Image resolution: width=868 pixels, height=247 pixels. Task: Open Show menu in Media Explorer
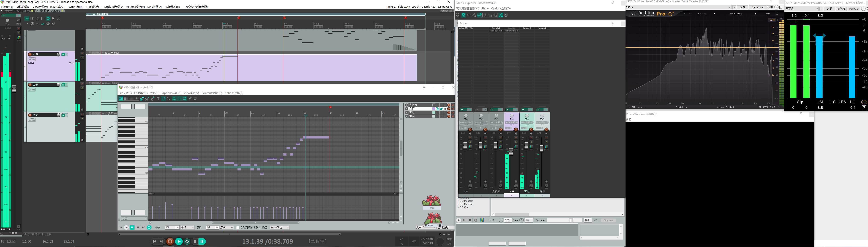pos(485,8)
